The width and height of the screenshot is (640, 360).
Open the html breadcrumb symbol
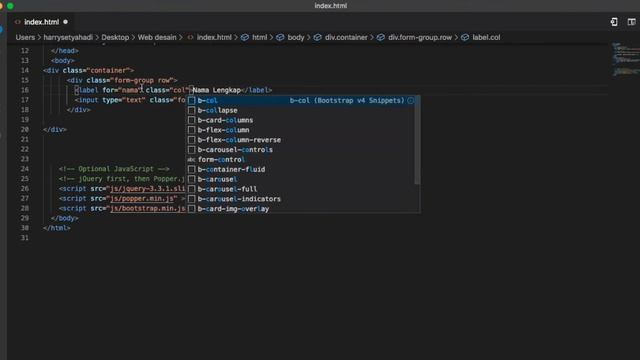click(x=259, y=37)
